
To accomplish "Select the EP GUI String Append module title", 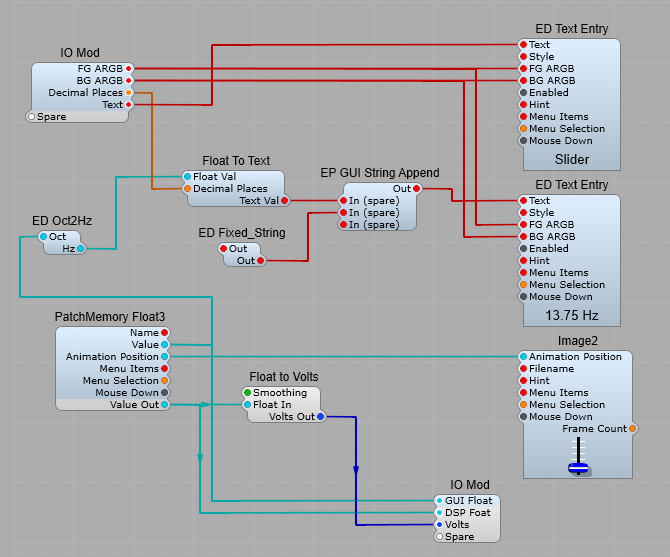I will click(379, 173).
